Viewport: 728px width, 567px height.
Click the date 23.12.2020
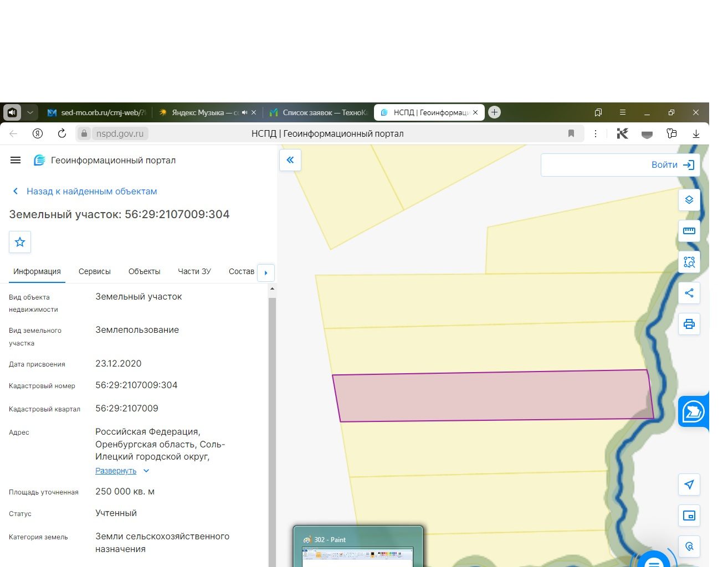[x=118, y=363]
